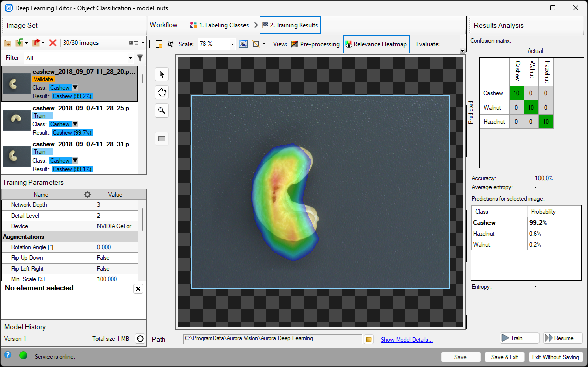
Task: Click the funnel filter icon
Action: (x=140, y=58)
